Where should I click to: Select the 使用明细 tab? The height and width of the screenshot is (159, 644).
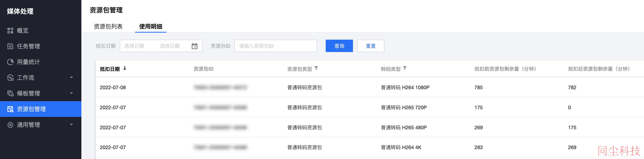pos(151,26)
